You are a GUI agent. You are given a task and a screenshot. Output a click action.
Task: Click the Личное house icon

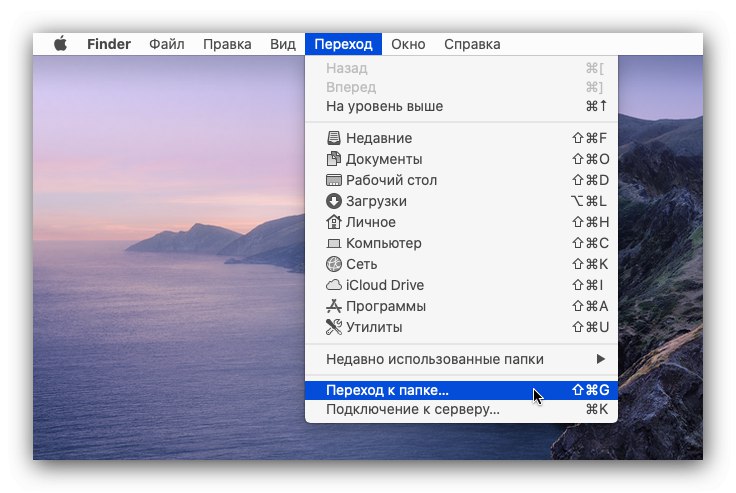334,222
